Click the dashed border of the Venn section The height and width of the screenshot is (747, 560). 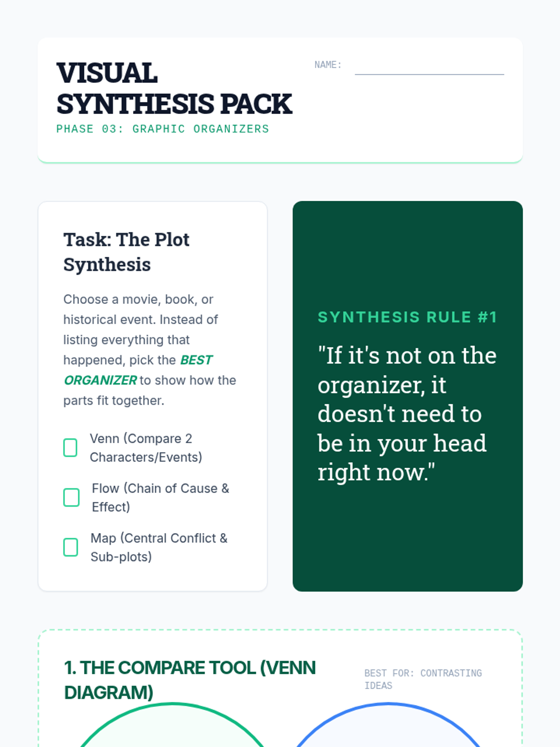coord(280,630)
